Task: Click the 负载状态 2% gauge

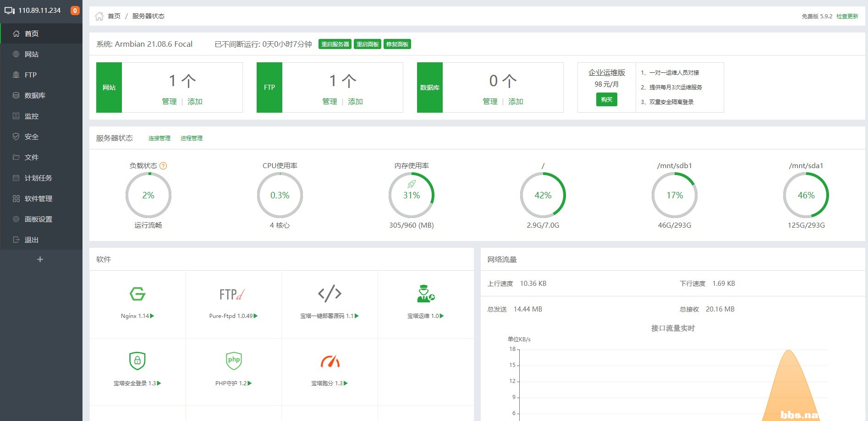Action: point(148,195)
